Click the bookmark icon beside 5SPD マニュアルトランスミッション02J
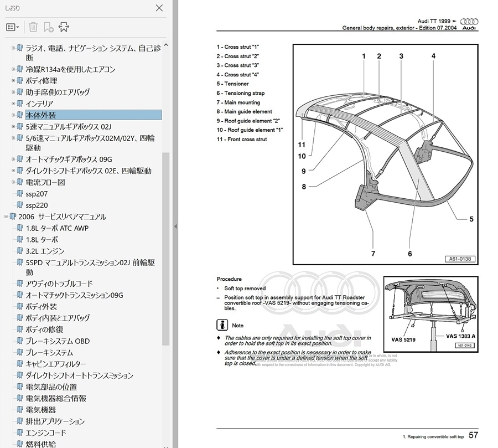Image resolution: width=498 pixels, height=448 pixels. click(20, 262)
